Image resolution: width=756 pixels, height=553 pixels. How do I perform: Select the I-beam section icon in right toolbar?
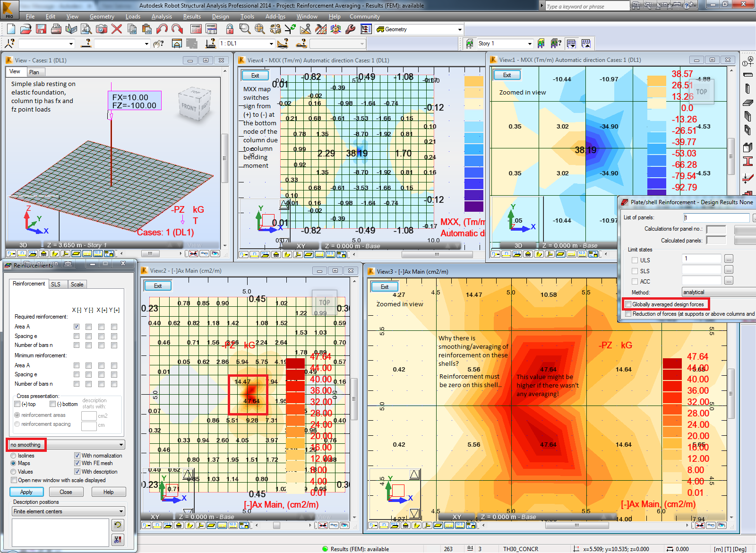coord(747,161)
